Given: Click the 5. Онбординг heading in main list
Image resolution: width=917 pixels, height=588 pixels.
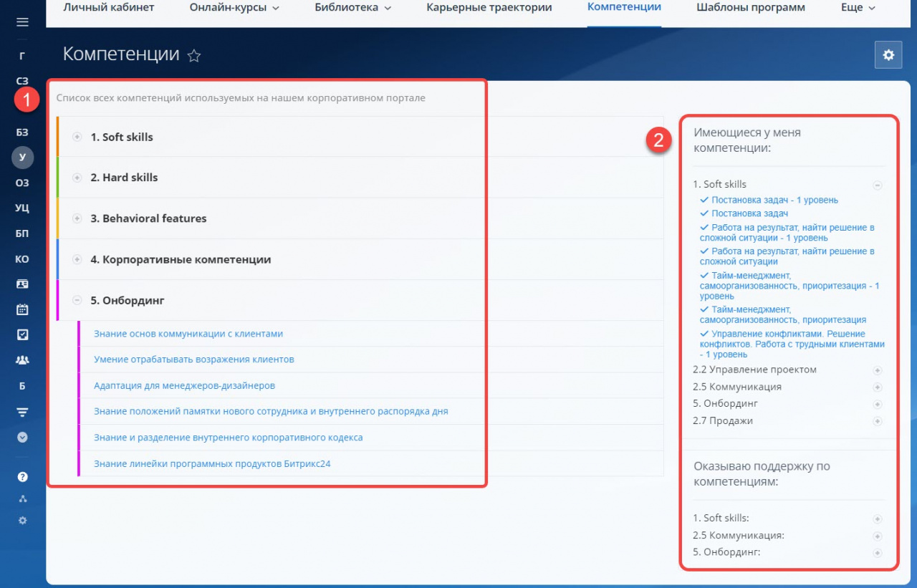Looking at the screenshot, I should point(128,300).
